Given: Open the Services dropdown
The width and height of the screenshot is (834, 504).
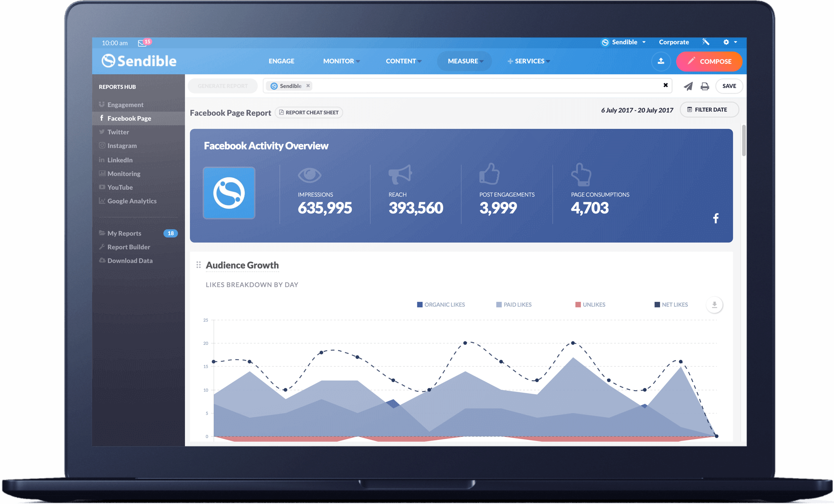Looking at the screenshot, I should (529, 61).
